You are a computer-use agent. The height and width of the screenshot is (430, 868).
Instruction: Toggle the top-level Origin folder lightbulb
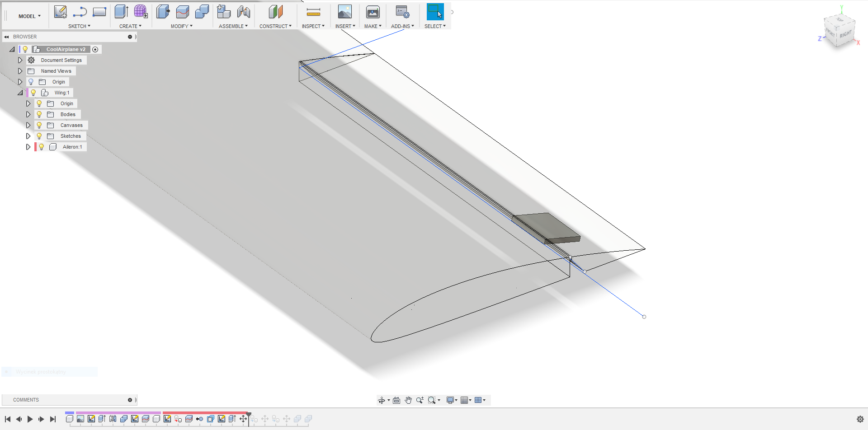click(31, 82)
